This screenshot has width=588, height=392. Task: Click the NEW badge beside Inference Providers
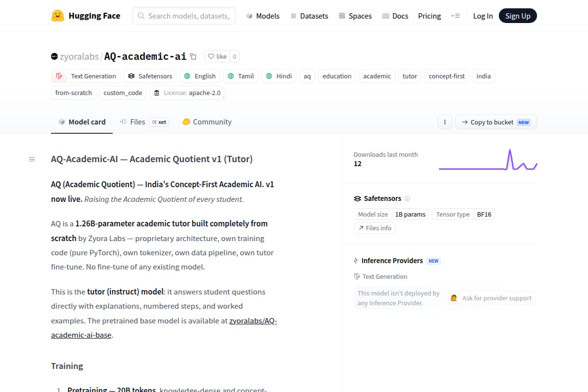coord(434,261)
